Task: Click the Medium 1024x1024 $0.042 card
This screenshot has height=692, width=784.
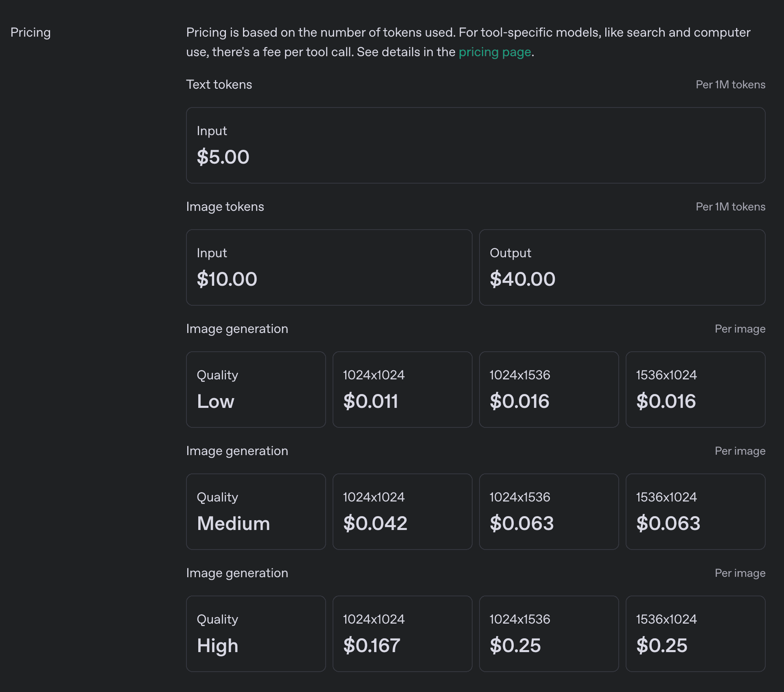Action: tap(402, 512)
